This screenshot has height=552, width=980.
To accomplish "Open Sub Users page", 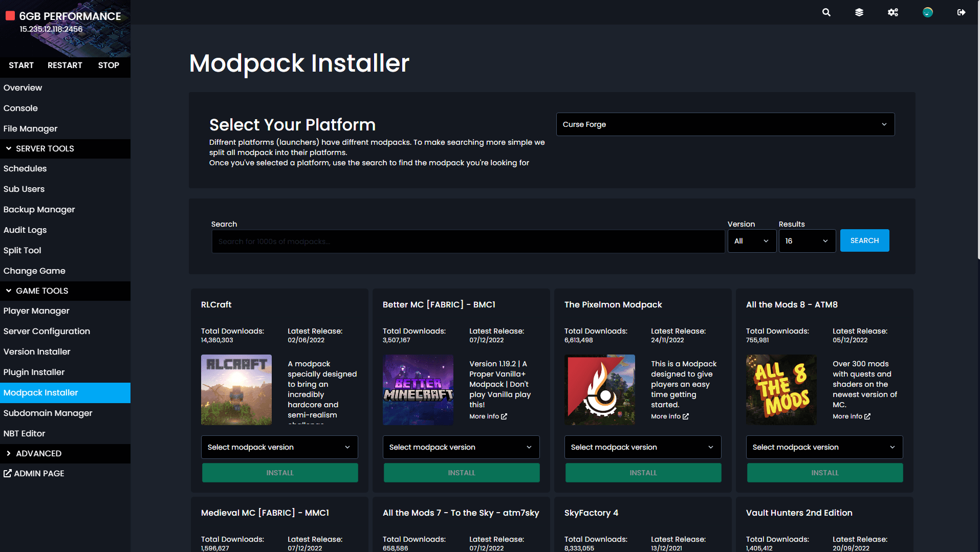I will 65,189.
